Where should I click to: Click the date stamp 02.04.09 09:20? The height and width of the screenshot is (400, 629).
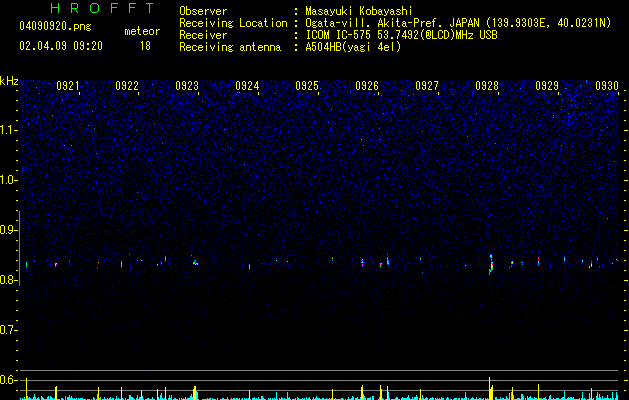[x=61, y=46]
